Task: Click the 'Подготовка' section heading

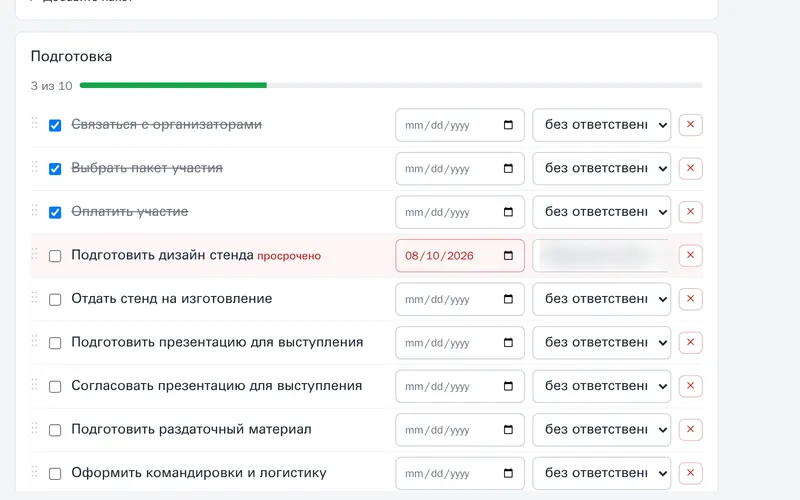Action: coord(71,56)
